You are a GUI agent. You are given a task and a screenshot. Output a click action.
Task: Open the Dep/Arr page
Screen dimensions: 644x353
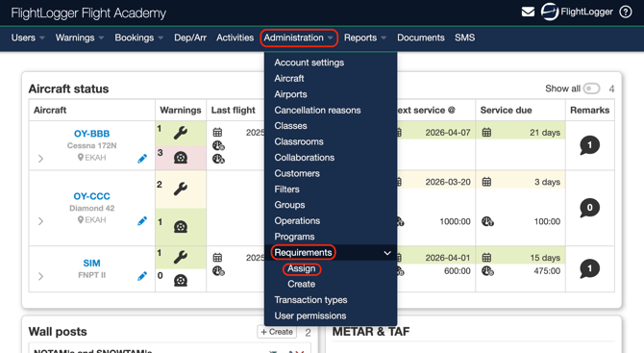(190, 38)
